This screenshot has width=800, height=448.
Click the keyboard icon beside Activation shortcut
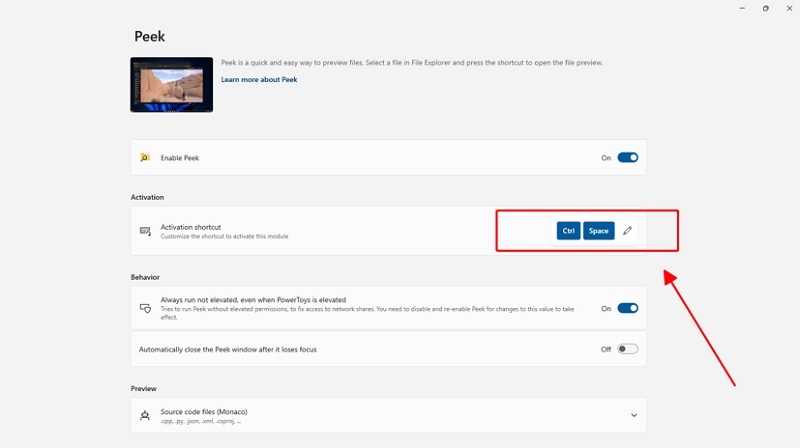[145, 231]
